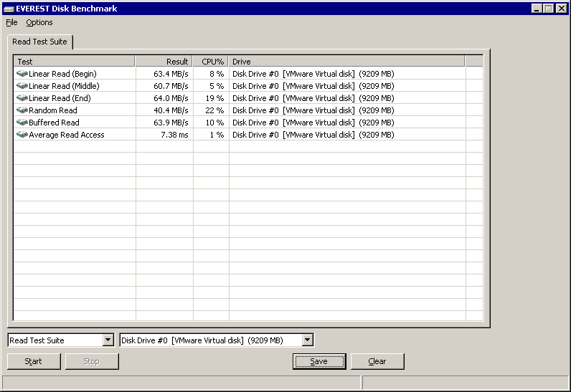Image resolution: width=571 pixels, height=392 pixels.
Task: Sort by the Test column header
Action: [74, 62]
